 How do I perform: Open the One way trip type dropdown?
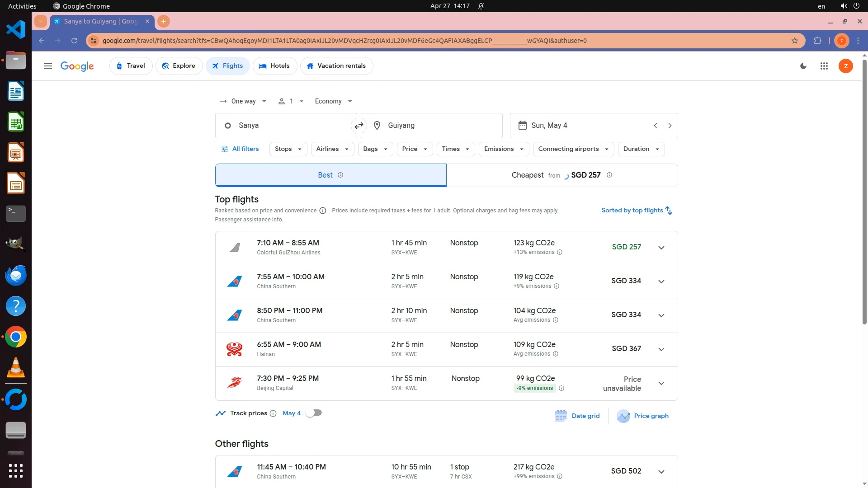(x=243, y=101)
